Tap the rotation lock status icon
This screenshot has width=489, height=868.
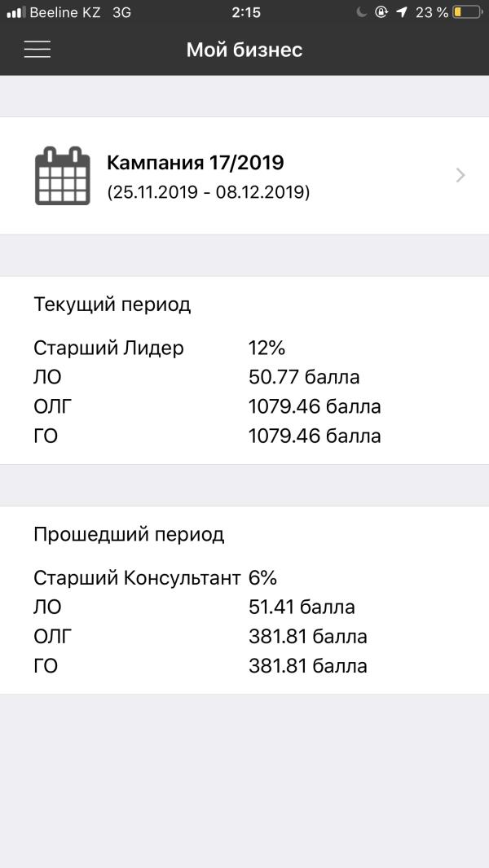click(x=381, y=12)
